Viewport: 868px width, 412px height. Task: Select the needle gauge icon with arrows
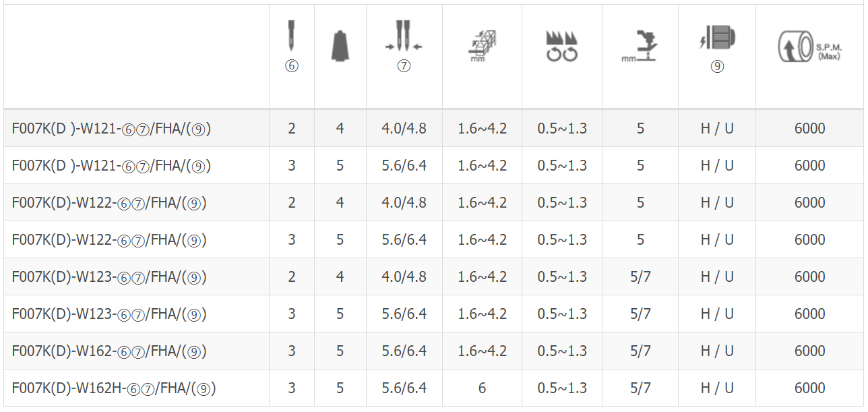point(404,38)
